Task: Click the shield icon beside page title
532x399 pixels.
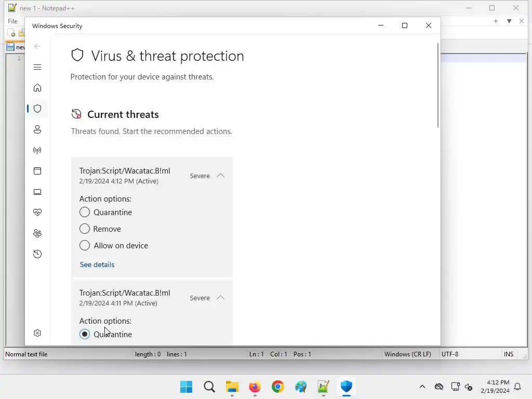Action: point(77,55)
